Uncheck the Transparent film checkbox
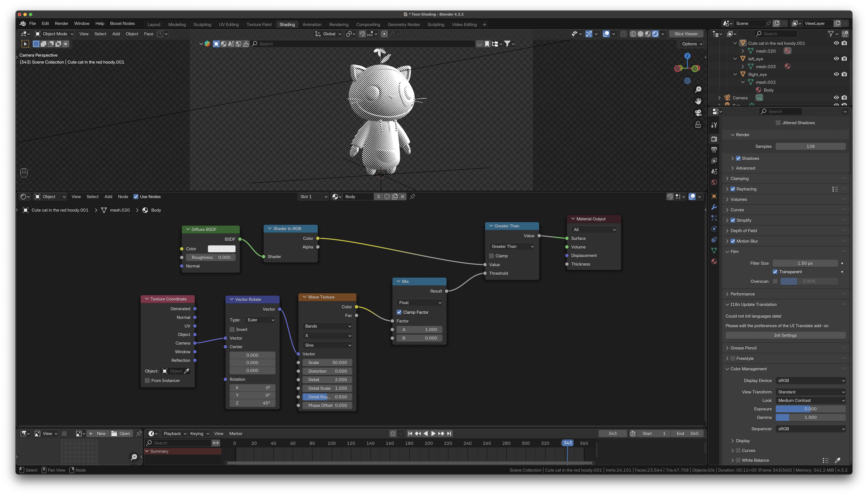 tap(775, 272)
